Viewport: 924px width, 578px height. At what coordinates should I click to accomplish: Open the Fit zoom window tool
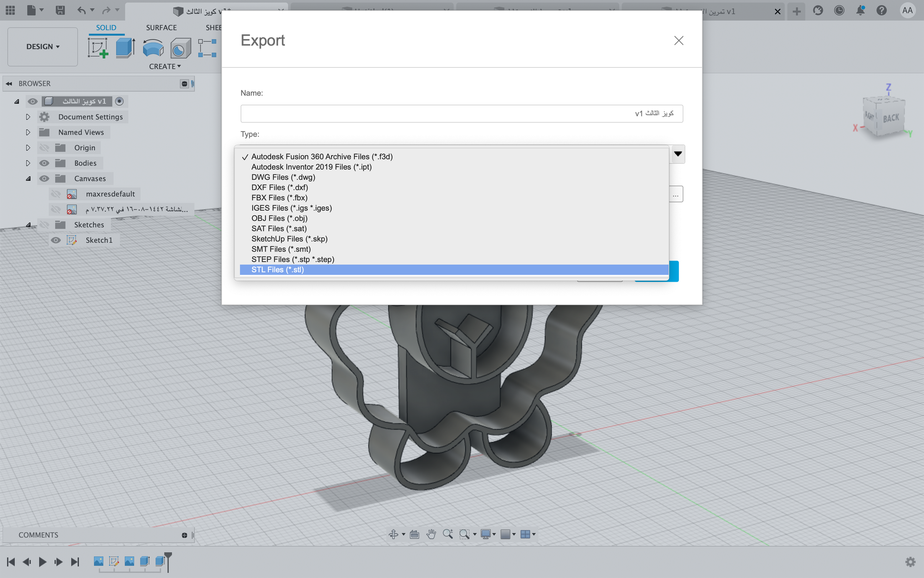pyautogui.click(x=465, y=534)
